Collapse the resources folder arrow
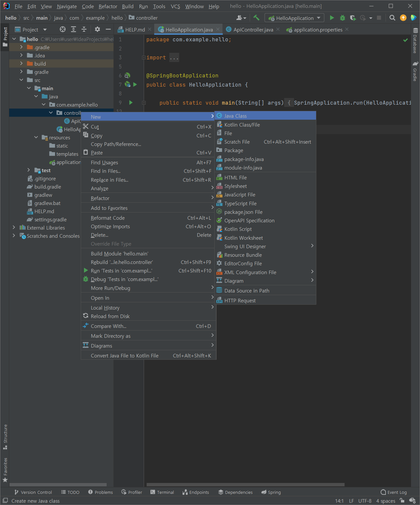 pos(36,137)
